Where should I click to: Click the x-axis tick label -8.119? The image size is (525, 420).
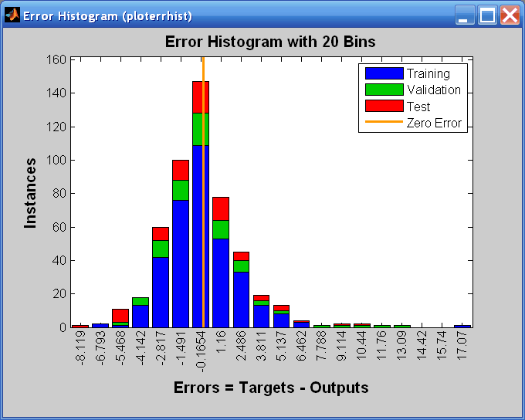[80, 348]
